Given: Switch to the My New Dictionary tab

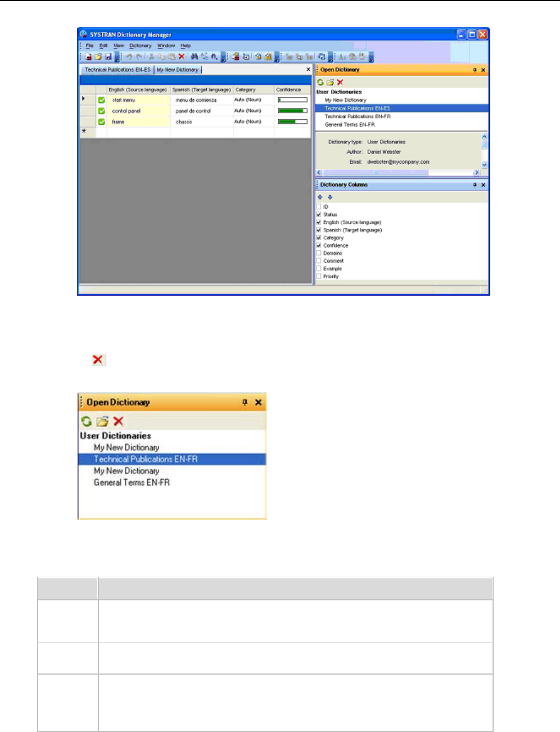Looking at the screenshot, I should 178,70.
